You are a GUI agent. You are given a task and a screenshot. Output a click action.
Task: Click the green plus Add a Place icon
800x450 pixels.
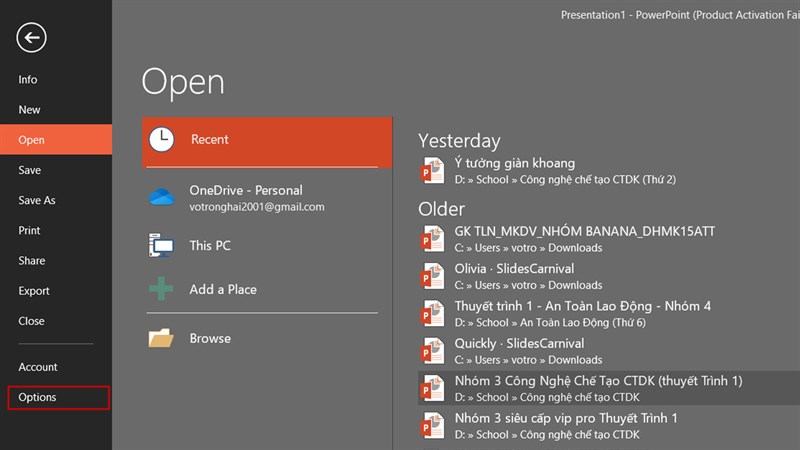[161, 289]
